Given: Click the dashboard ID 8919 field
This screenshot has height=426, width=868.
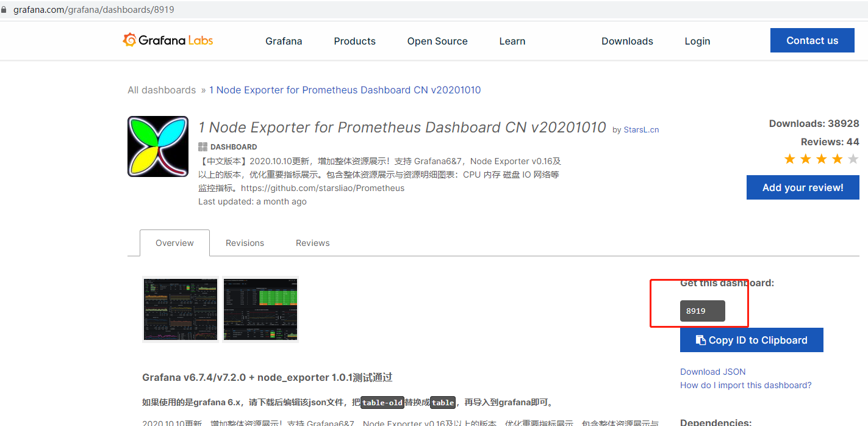Looking at the screenshot, I should pyautogui.click(x=703, y=311).
